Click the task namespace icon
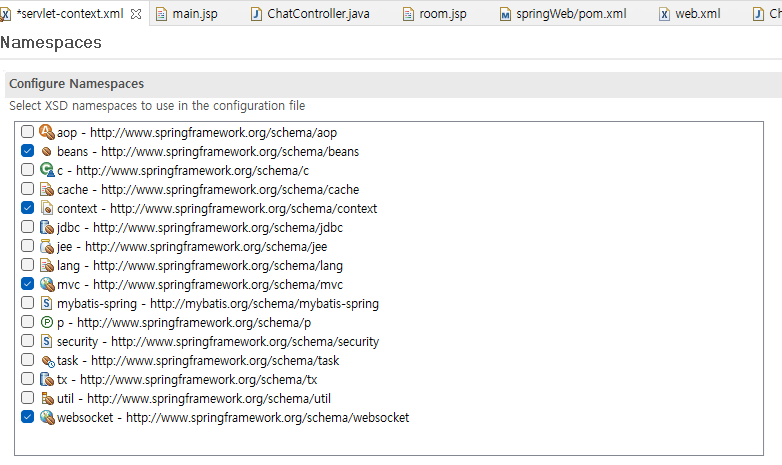This screenshot has width=782, height=465. click(48, 361)
